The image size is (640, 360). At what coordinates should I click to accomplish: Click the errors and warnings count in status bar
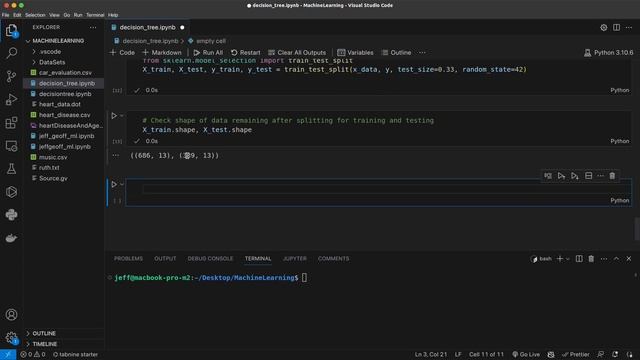pos(33,354)
